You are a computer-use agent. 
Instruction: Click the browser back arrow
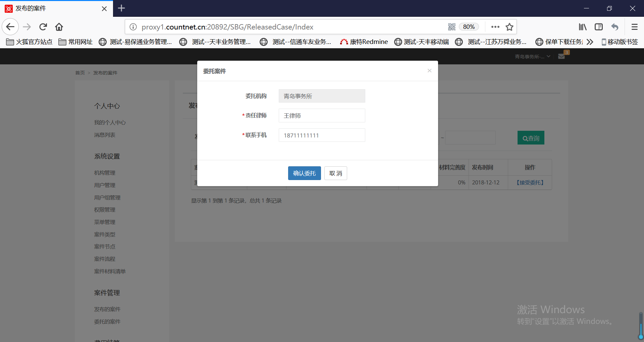pos(10,27)
